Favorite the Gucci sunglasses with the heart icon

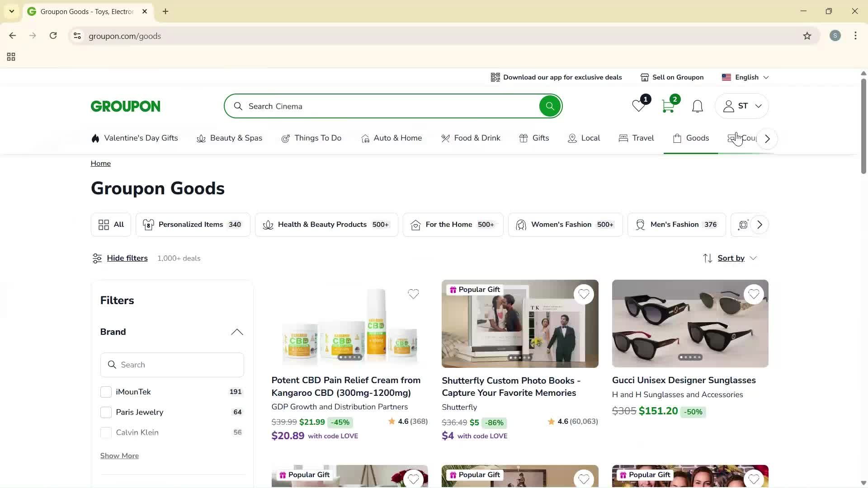(x=753, y=294)
